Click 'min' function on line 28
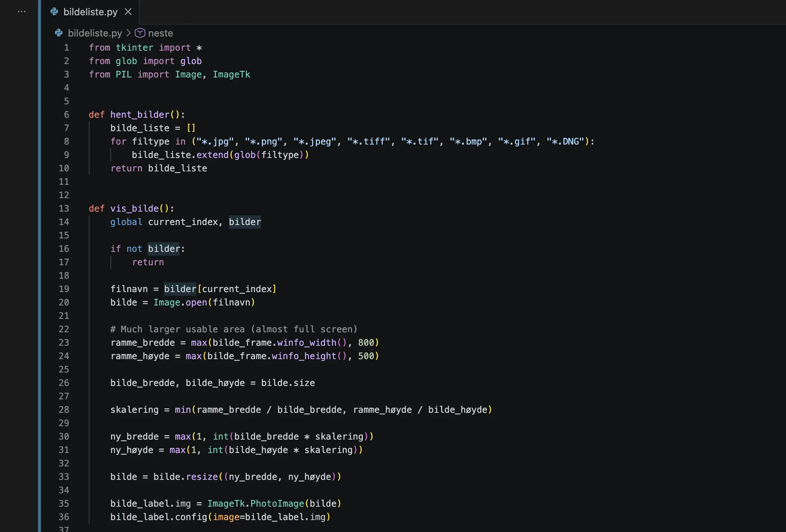The height and width of the screenshot is (532, 786). coord(183,410)
